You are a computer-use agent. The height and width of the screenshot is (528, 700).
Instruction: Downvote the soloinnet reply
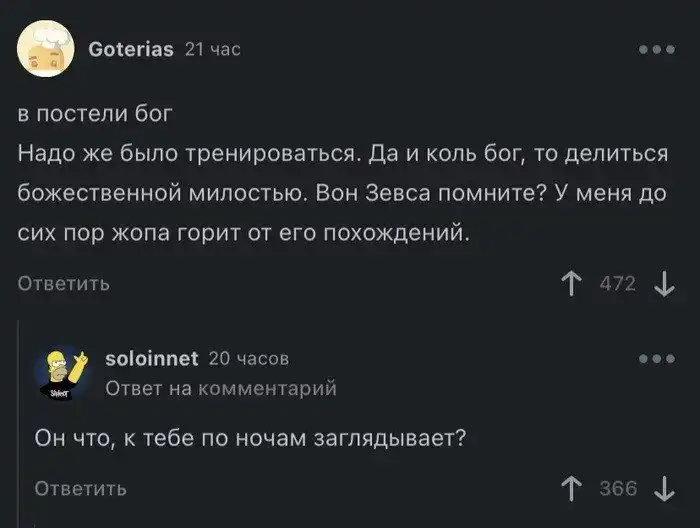click(663, 488)
